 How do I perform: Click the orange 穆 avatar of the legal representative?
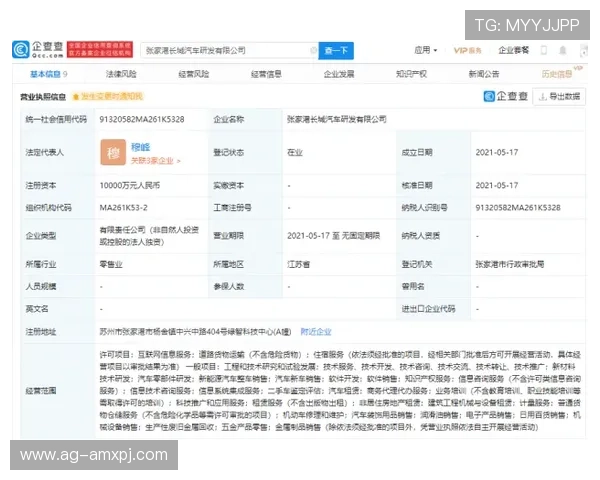click(113, 152)
